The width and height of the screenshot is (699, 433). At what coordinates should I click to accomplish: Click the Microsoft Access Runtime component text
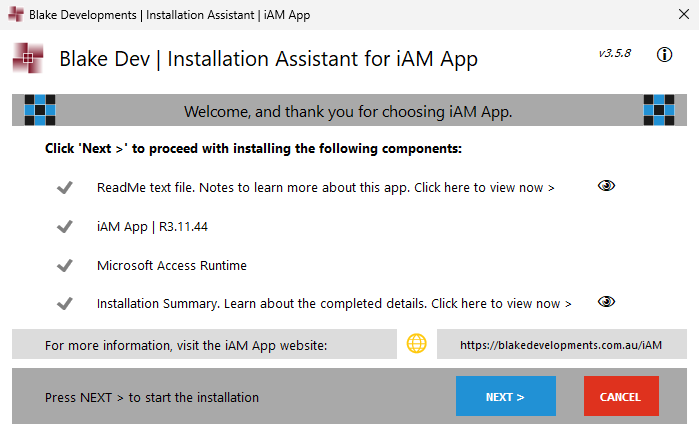[x=172, y=265]
